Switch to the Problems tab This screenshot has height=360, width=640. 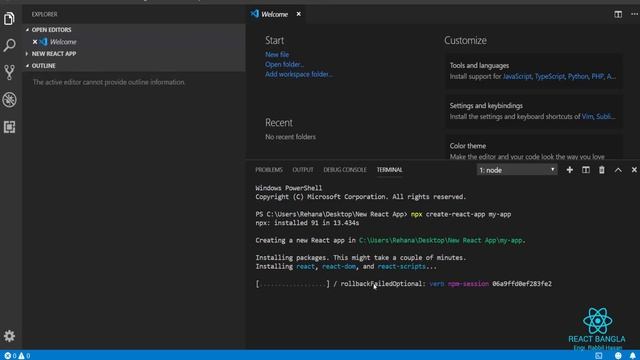click(x=269, y=170)
